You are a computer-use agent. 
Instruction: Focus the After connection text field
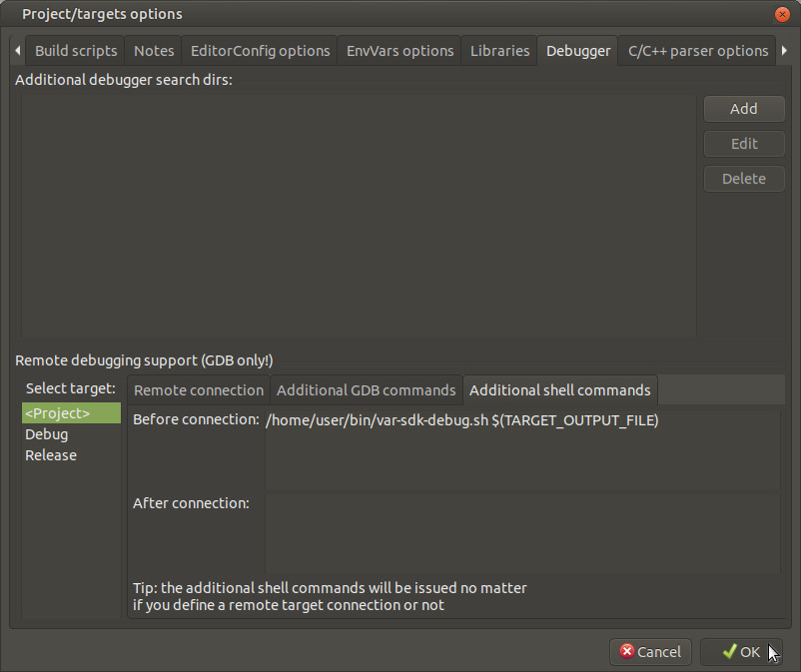(x=521, y=533)
